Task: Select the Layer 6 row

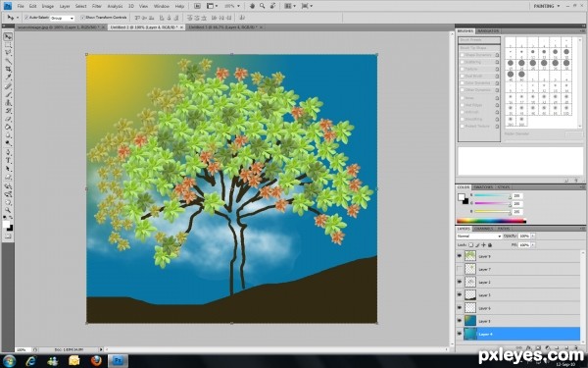Action: coord(518,308)
